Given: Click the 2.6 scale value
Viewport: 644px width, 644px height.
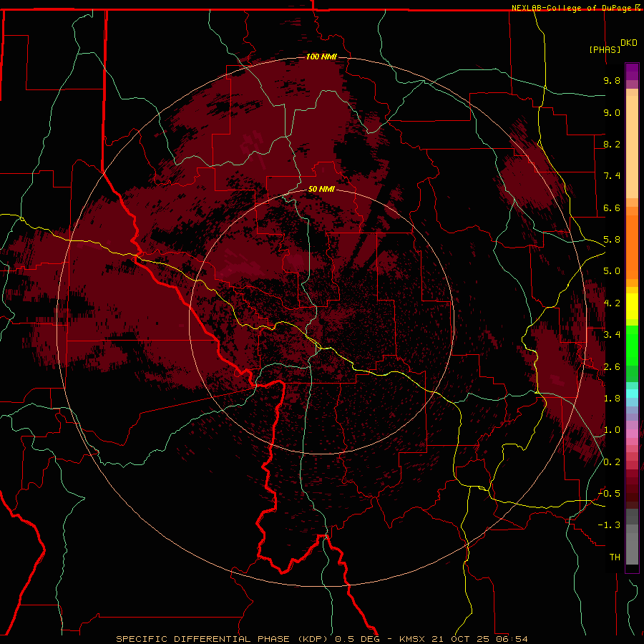Looking at the screenshot, I should pyautogui.click(x=612, y=367).
